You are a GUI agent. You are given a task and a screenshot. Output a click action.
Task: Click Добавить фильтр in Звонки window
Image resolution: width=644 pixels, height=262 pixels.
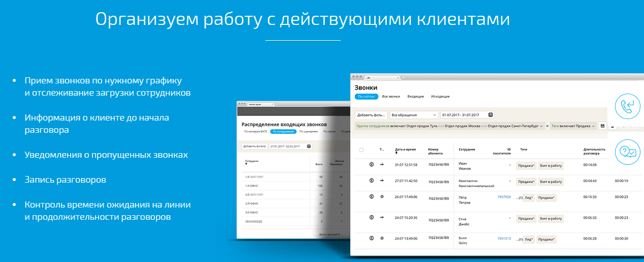coord(371,115)
